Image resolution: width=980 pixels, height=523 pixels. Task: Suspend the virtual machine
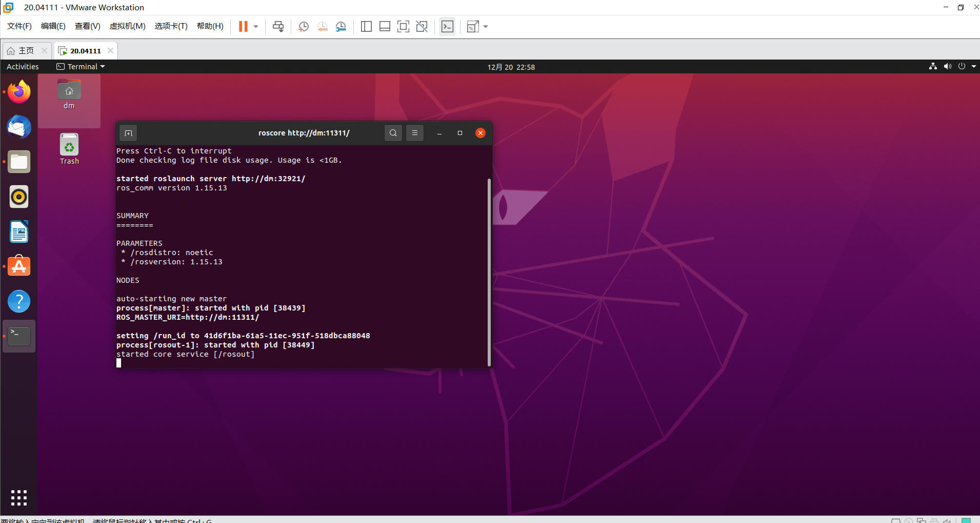point(243,26)
